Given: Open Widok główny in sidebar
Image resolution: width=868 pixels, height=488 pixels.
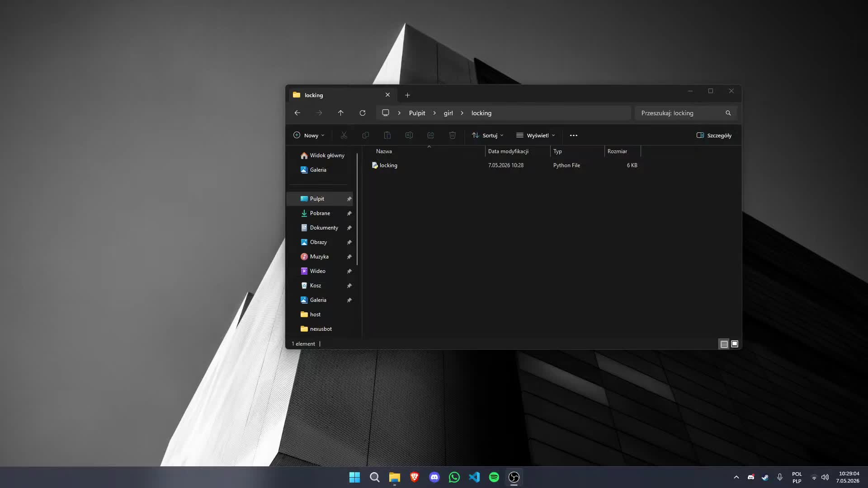Looking at the screenshot, I should [322, 155].
